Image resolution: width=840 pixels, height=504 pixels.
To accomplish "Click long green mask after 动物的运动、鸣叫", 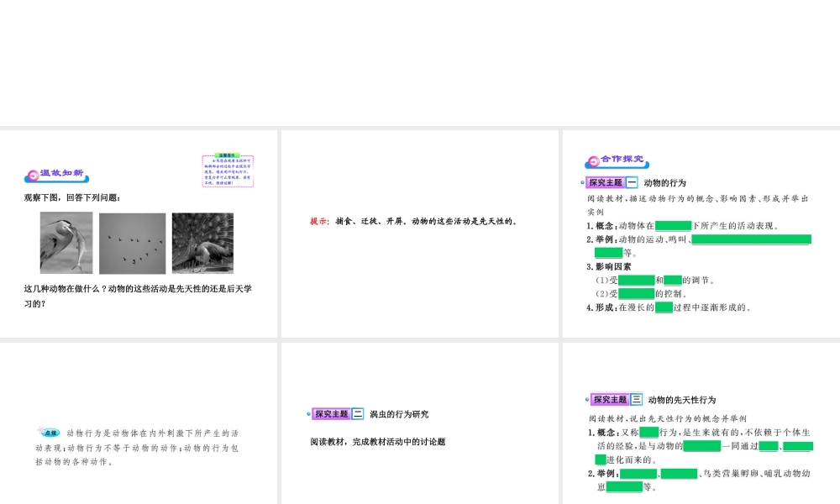I will tap(752, 239).
